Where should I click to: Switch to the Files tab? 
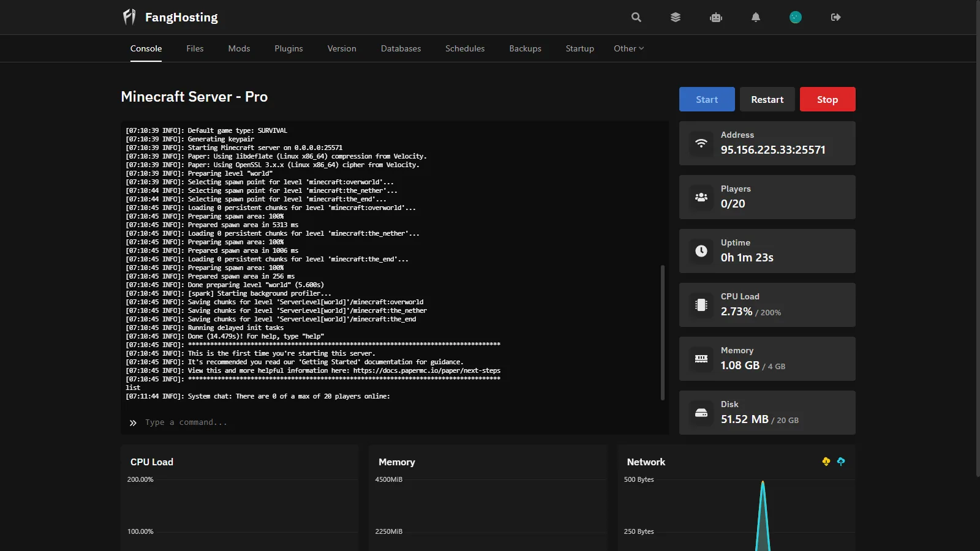pos(195,48)
